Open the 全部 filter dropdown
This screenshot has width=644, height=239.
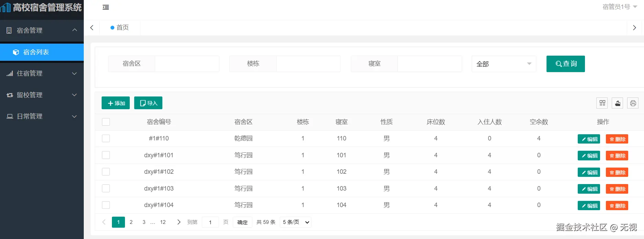(504, 64)
